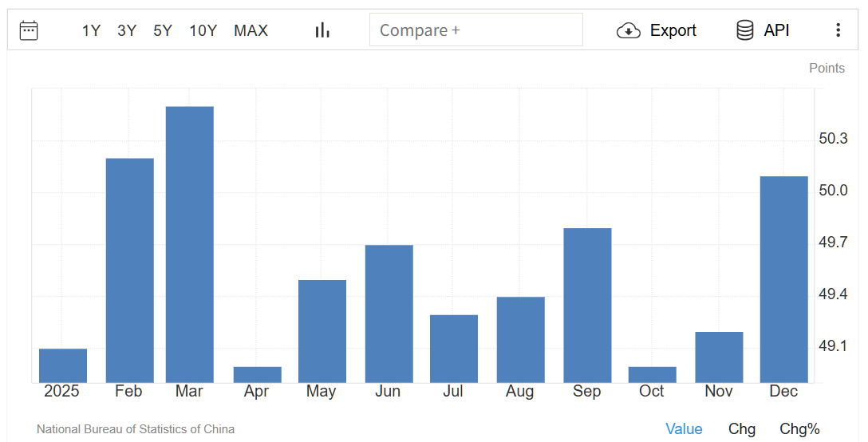The width and height of the screenshot is (868, 442).
Task: Select the 1Y time range
Action: [91, 30]
